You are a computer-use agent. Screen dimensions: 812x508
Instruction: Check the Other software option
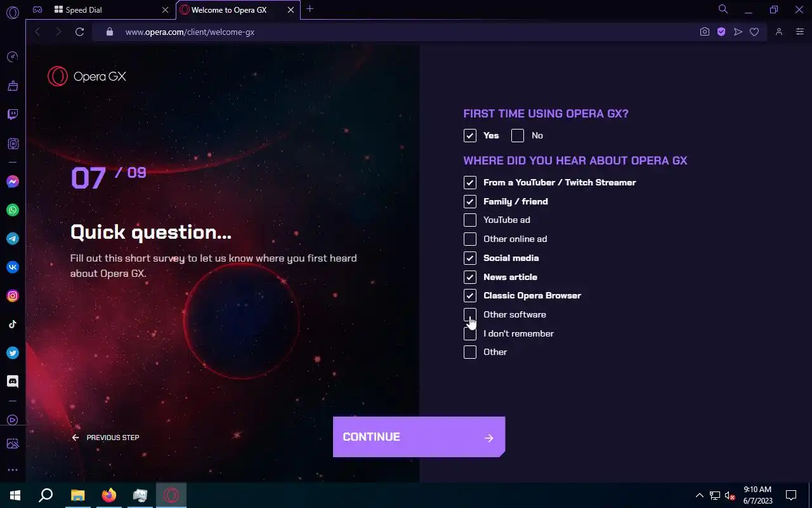coord(469,314)
